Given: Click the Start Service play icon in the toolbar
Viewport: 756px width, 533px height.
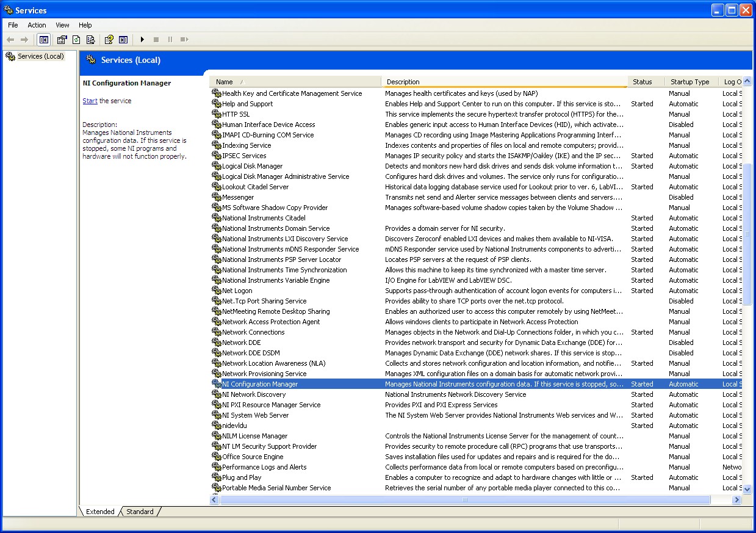Looking at the screenshot, I should (x=142, y=40).
